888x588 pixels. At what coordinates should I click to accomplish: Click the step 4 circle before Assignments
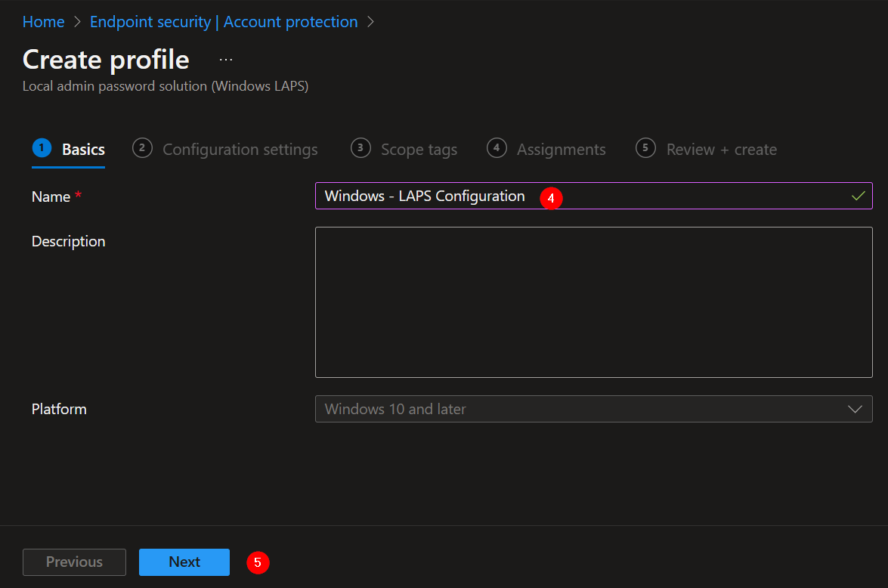point(497,148)
